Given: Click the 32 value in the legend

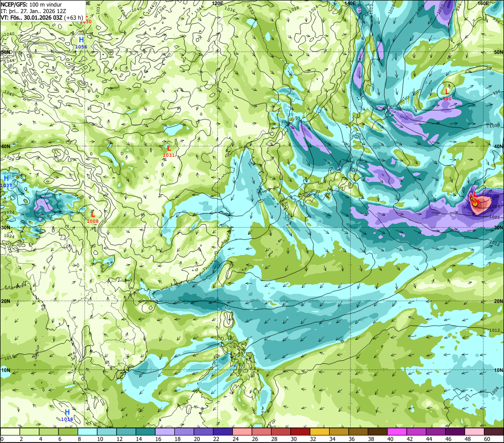Looking at the screenshot, I should pos(313,439).
